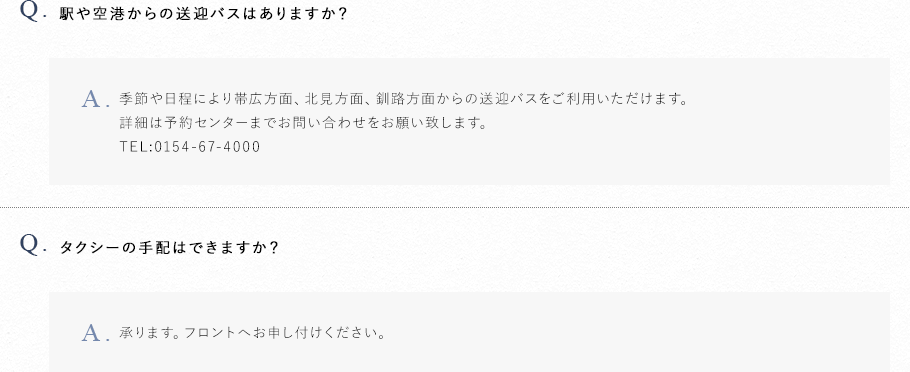Click the お問い合わせをお願い致します phrase
Screen dimensions: 910x372
coord(371,123)
